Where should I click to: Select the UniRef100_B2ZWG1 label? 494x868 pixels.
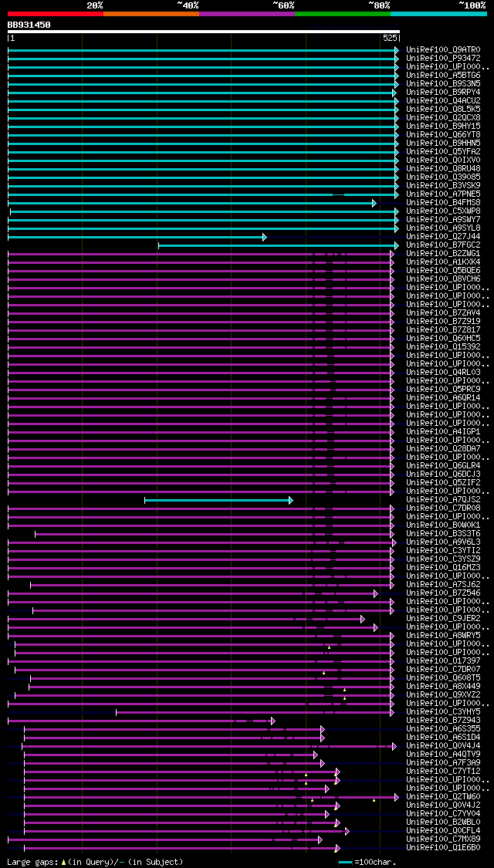(x=443, y=254)
